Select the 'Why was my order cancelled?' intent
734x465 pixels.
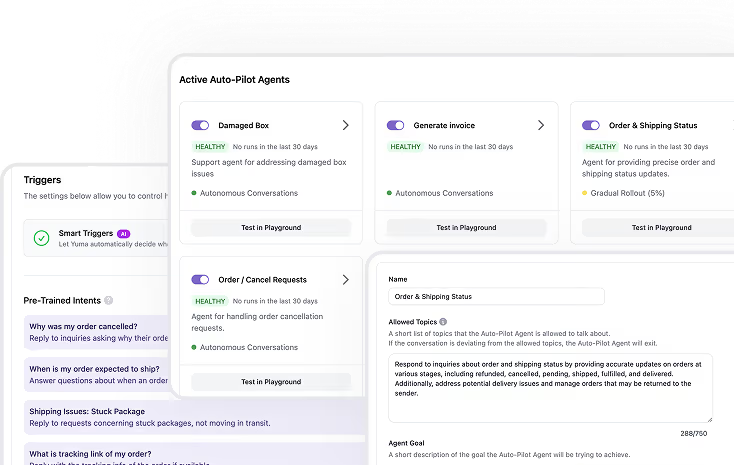(97, 332)
